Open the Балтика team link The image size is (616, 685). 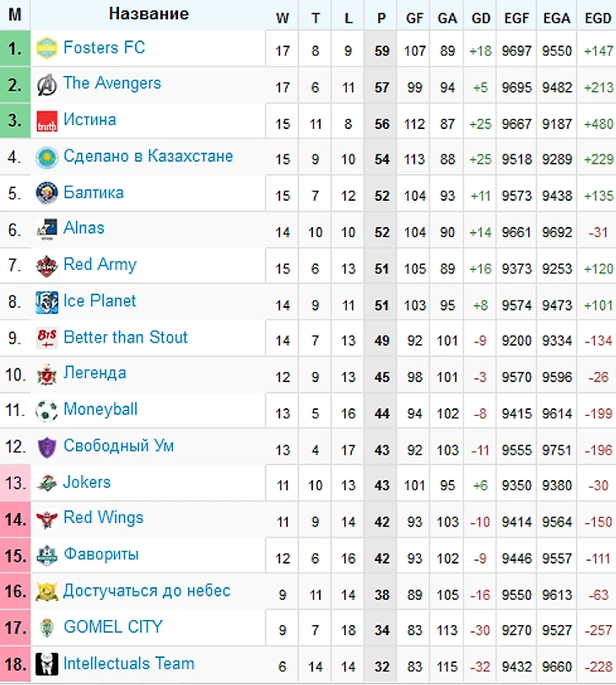click(94, 192)
